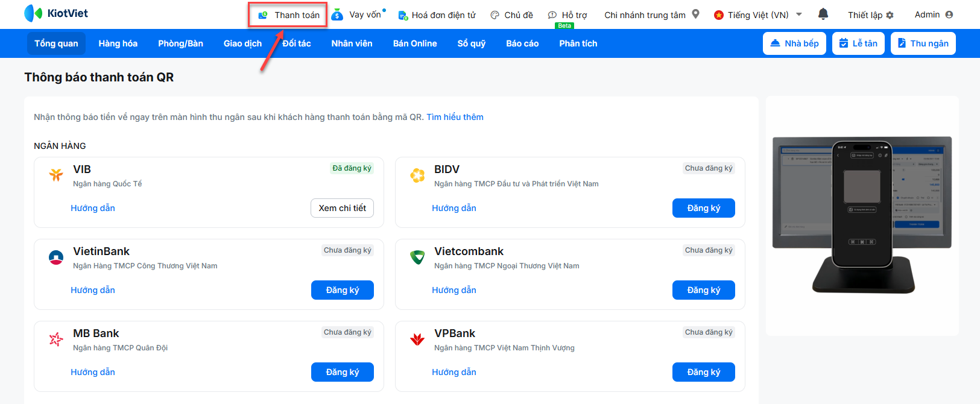Viewport: 980px width, 404px height.
Task: Click BIDV's Chưa đăng ký badge
Action: point(709,168)
